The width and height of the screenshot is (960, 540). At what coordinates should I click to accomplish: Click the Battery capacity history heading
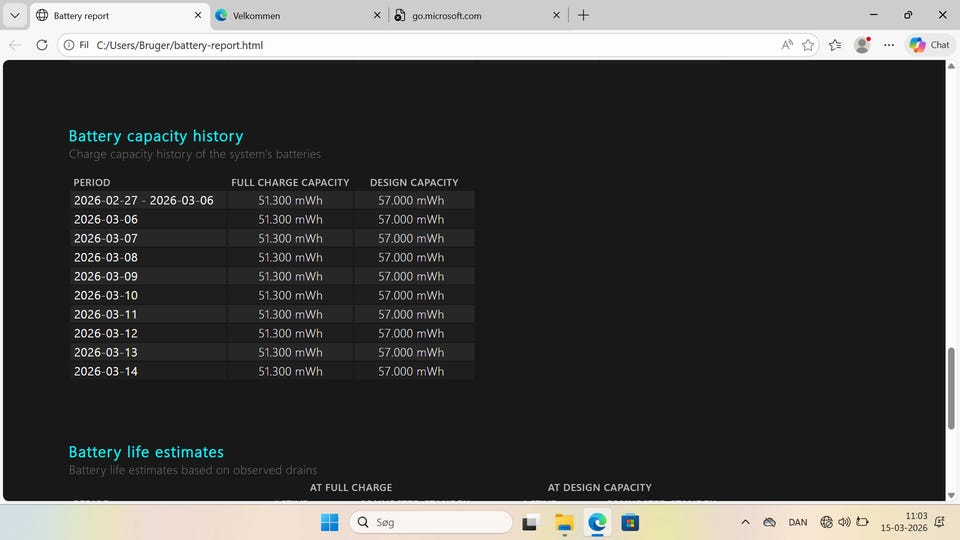(x=156, y=136)
